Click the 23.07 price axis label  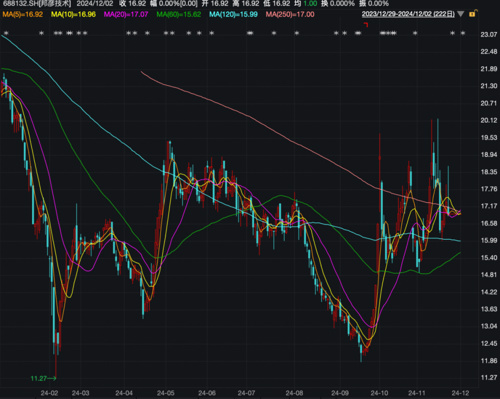(x=489, y=34)
